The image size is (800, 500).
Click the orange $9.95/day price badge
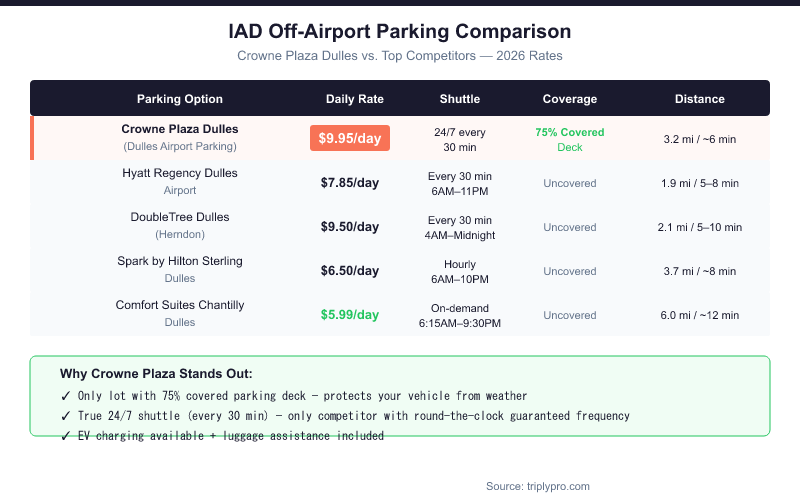click(350, 139)
